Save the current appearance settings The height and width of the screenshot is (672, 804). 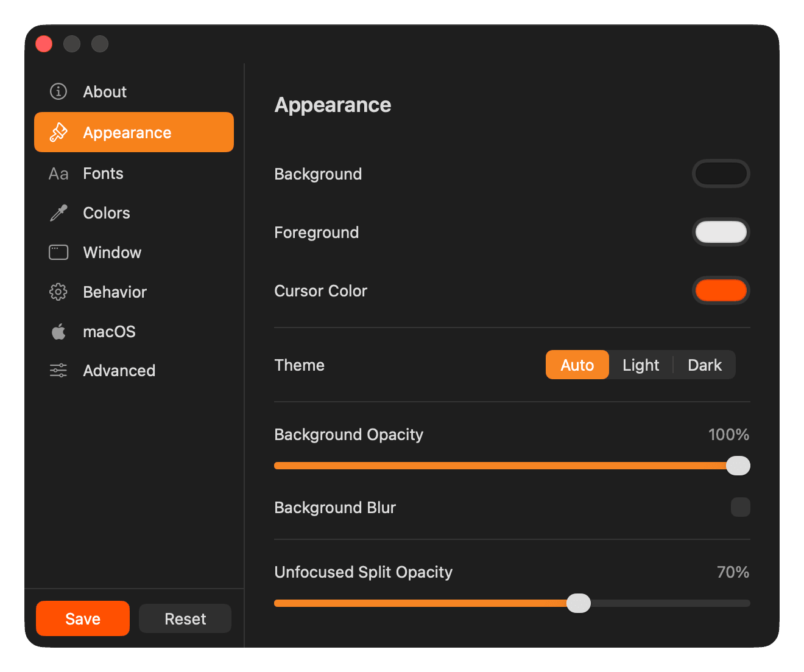point(82,618)
